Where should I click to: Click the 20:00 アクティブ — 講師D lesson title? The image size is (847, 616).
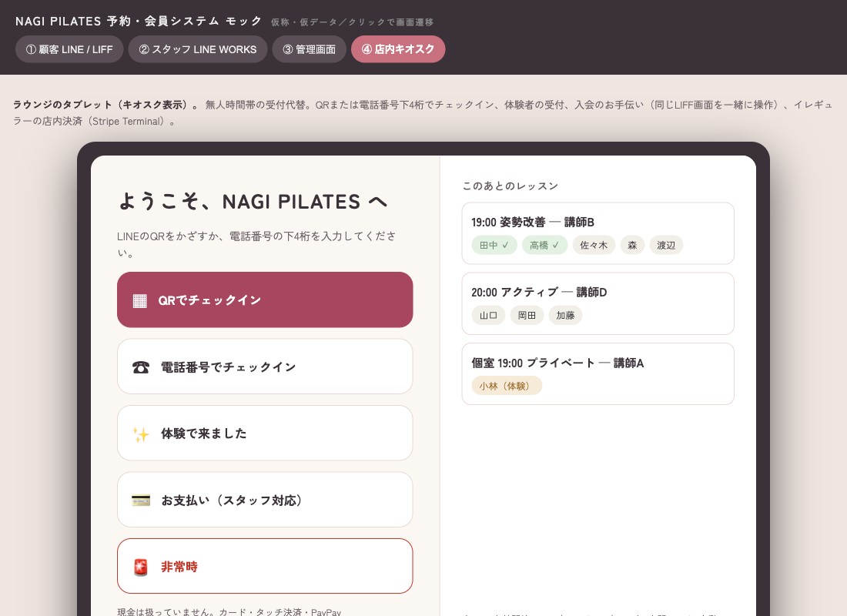tap(539, 293)
